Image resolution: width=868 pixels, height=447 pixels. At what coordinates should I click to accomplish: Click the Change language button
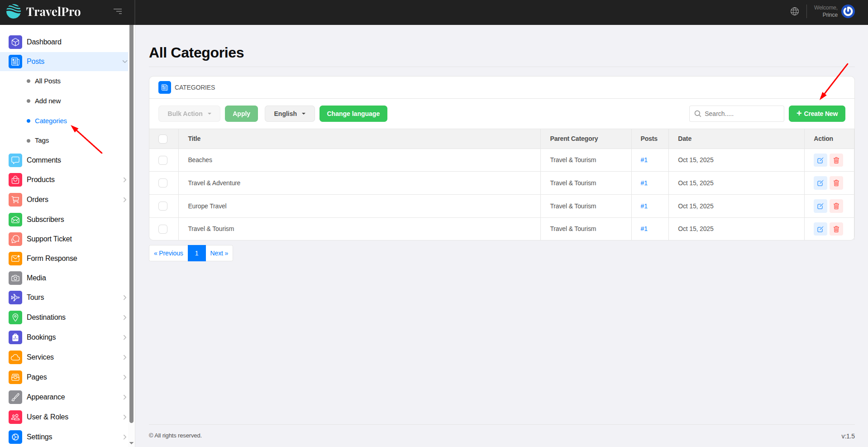[353, 114]
